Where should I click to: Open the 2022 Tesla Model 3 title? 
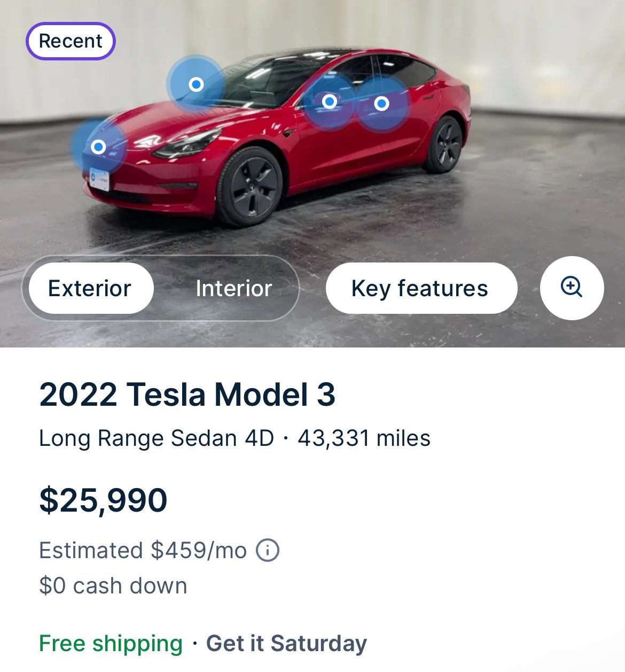coord(187,395)
